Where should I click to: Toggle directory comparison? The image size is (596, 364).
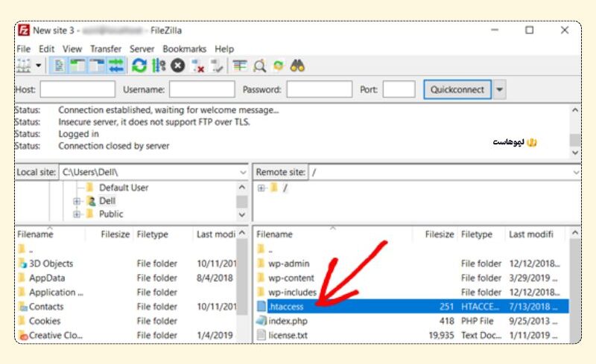259,66
